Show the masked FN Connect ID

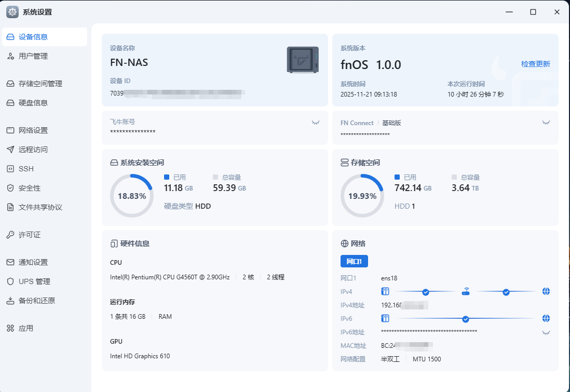coord(546,123)
